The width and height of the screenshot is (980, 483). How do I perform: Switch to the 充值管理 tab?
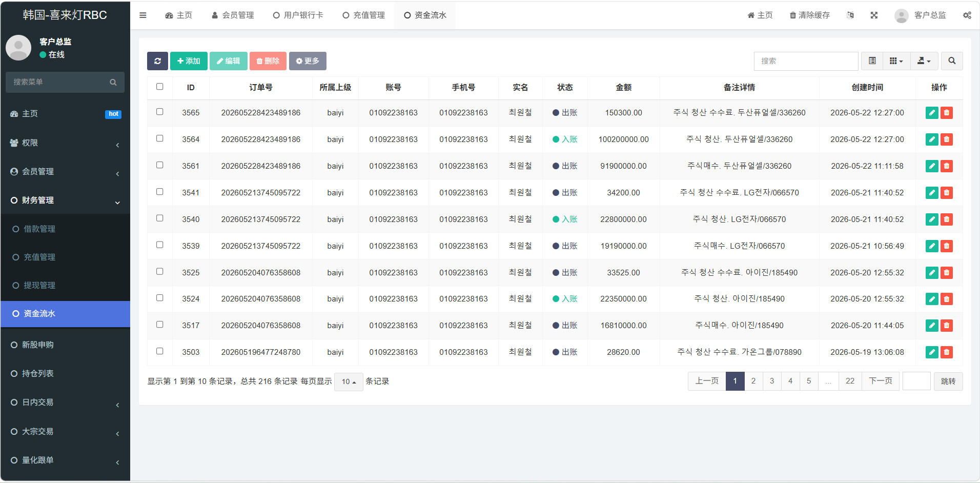pos(364,15)
